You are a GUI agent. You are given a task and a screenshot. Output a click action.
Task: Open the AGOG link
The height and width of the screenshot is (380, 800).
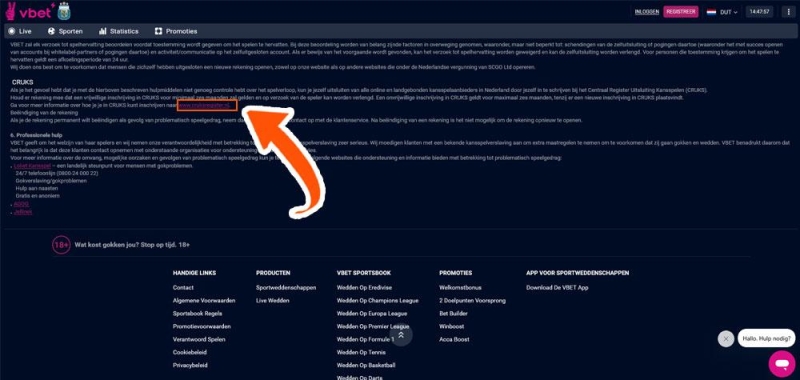(21, 204)
